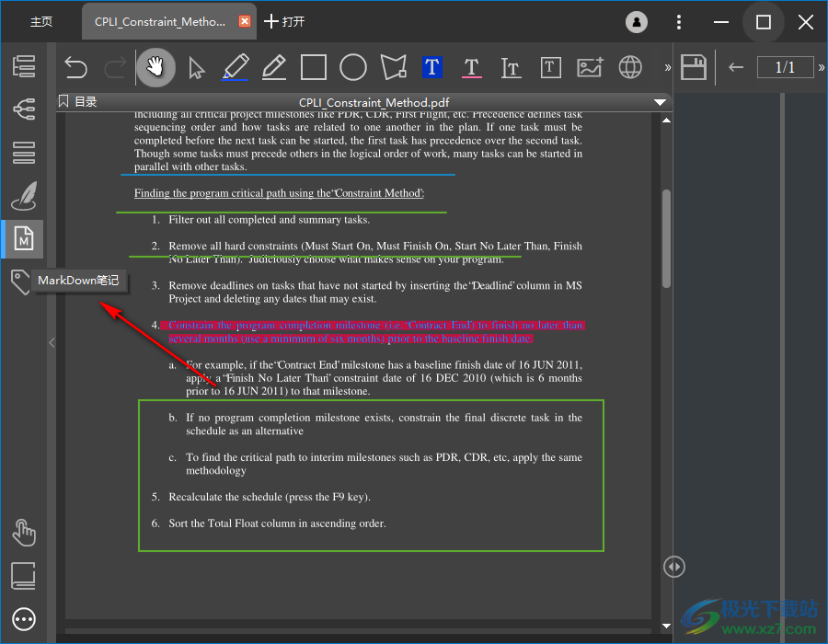Viewport: 828px width, 644px height.
Task: Click the Redo arrow icon
Action: [x=115, y=67]
